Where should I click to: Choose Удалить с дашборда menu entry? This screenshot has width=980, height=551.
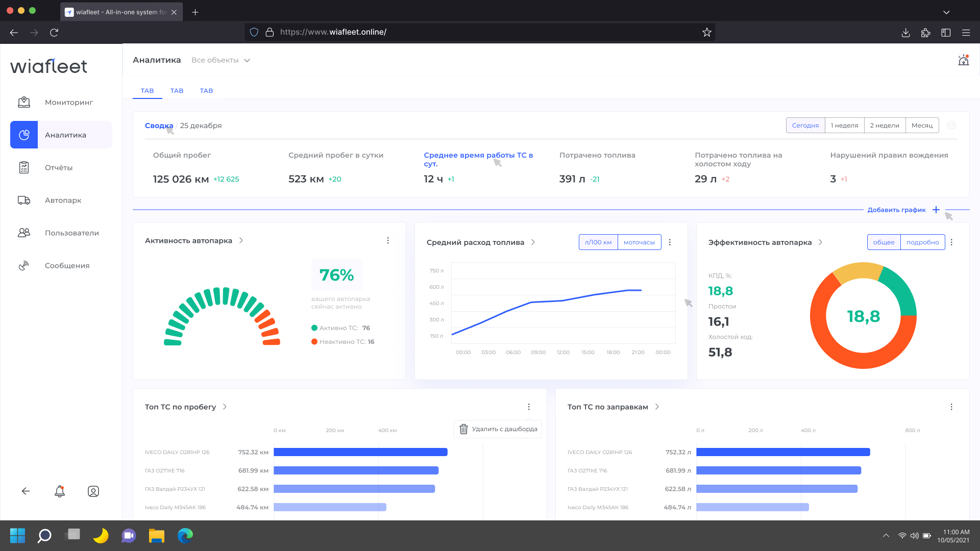498,429
